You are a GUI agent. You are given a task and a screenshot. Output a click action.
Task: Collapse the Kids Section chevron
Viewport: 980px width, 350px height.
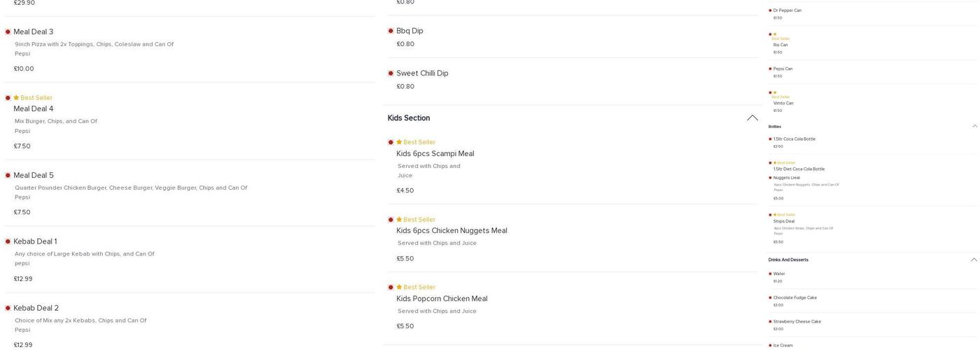[752, 118]
